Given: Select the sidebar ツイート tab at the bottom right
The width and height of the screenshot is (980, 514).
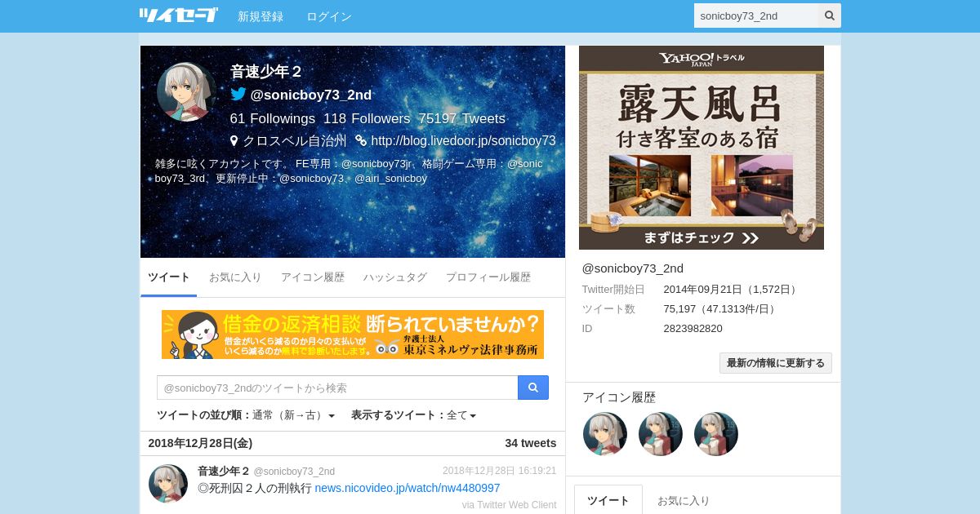Looking at the screenshot, I should pos(608,500).
